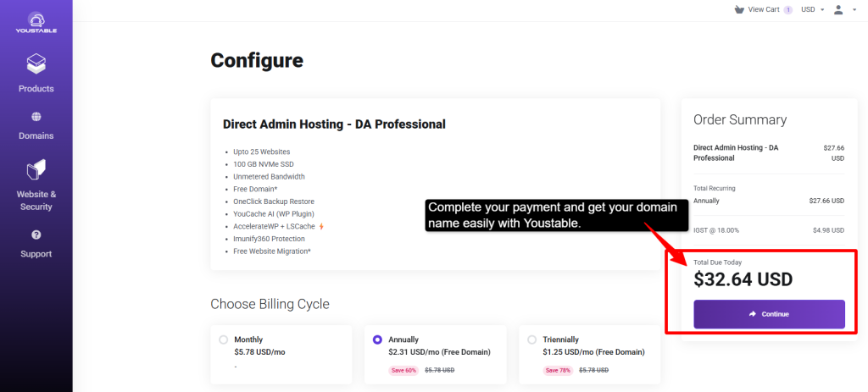
Task: Click the Triennially plan card
Action: 590,355
